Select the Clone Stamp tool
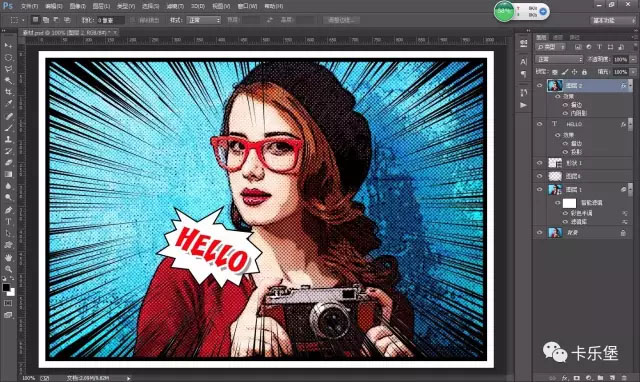640x382 pixels. (x=8, y=139)
